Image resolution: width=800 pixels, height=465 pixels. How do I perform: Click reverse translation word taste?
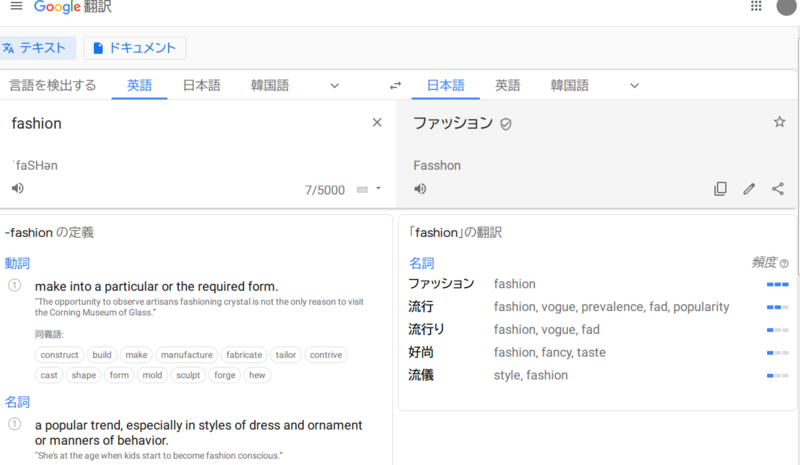(591, 353)
